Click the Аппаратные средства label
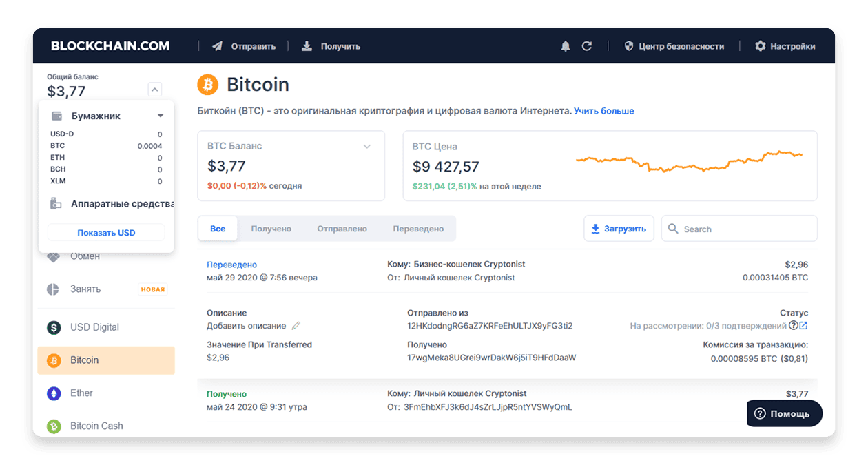Image resolution: width=868 pixels, height=465 pixels. click(x=123, y=204)
